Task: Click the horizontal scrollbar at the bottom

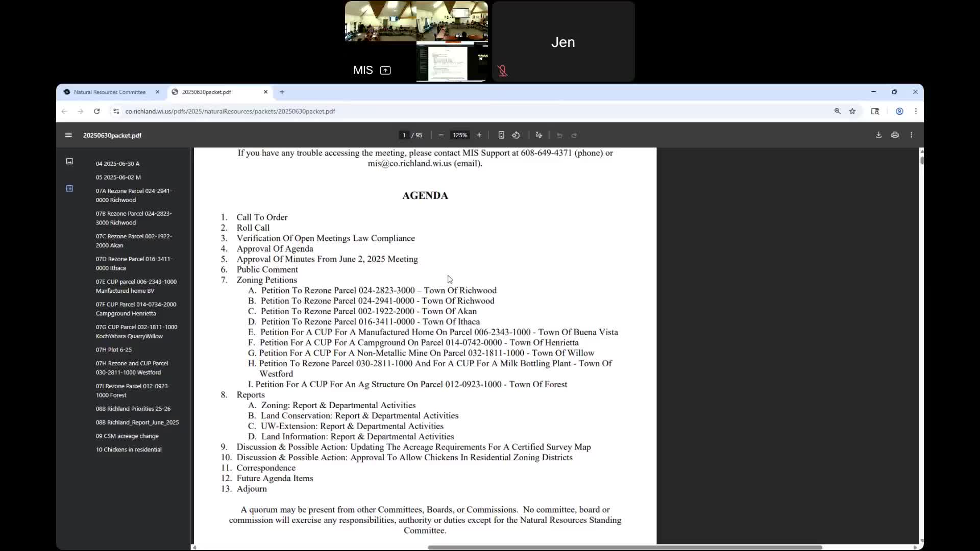Action: [x=624, y=547]
